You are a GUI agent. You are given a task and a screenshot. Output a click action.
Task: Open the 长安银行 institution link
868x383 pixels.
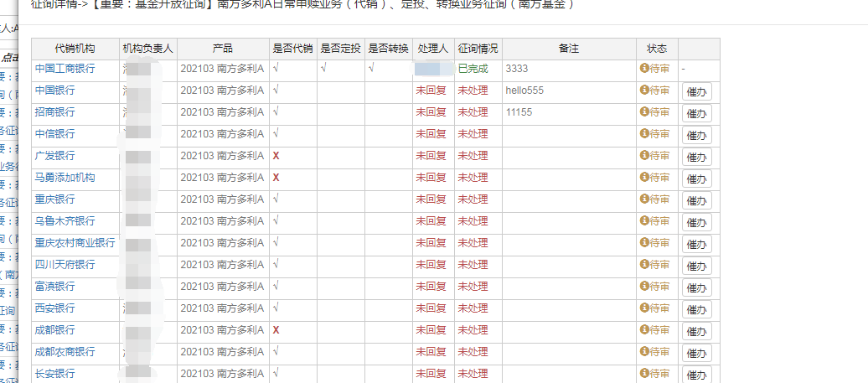[x=54, y=374]
